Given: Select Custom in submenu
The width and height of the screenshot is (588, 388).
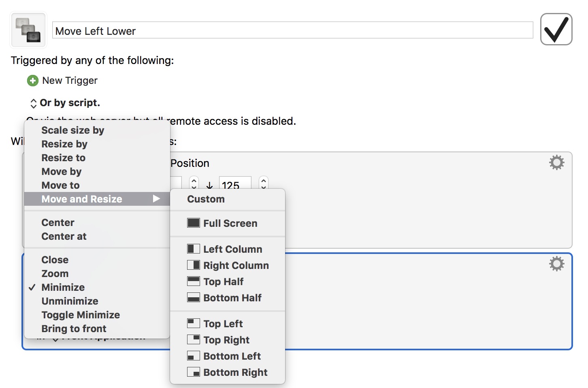Looking at the screenshot, I should point(228,199).
